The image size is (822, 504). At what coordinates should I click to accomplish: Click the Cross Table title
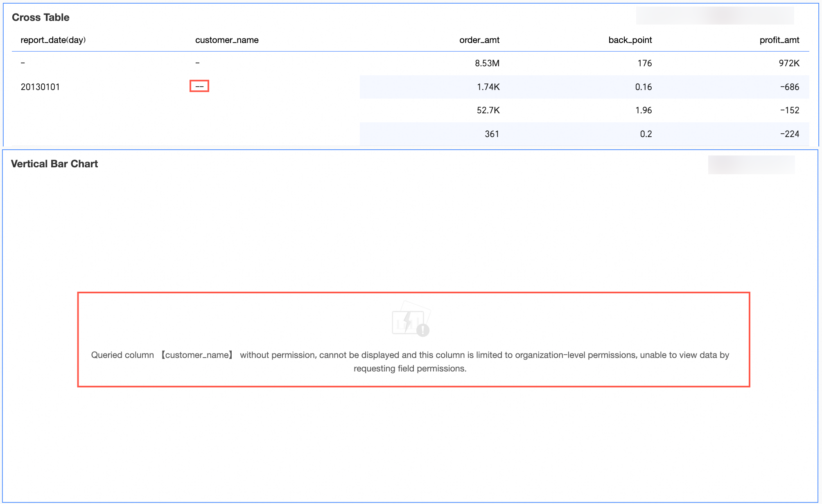(x=41, y=17)
